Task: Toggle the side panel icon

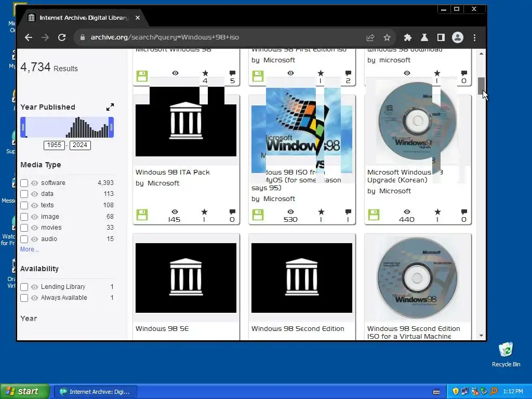Action: coord(441,37)
